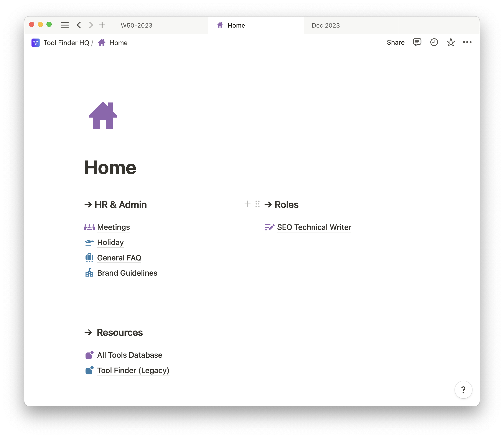Open the page options ellipsis menu

coord(467,42)
